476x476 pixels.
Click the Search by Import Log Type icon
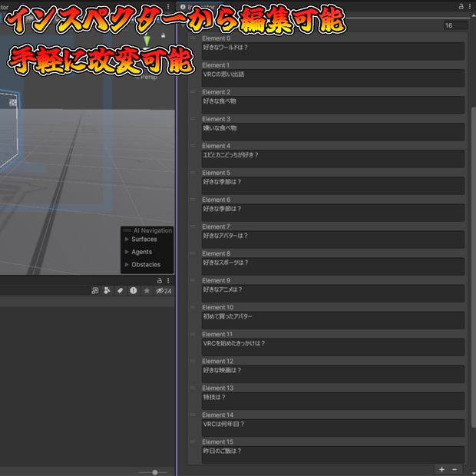134,291
